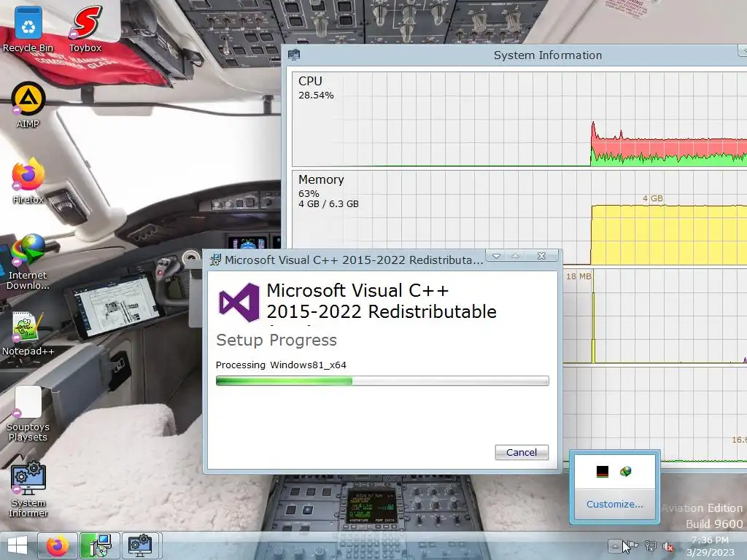Image resolution: width=747 pixels, height=560 pixels.
Task: Minimize the Visual C++ setup window
Action: click(x=496, y=256)
